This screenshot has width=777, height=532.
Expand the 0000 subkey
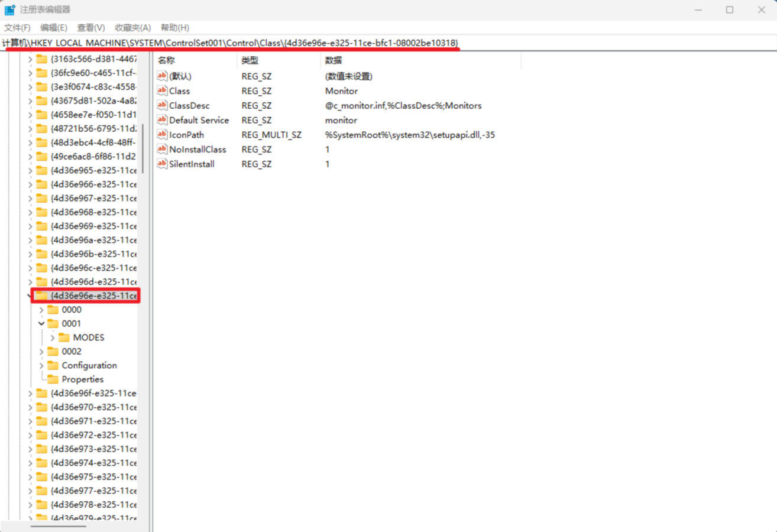(x=41, y=310)
